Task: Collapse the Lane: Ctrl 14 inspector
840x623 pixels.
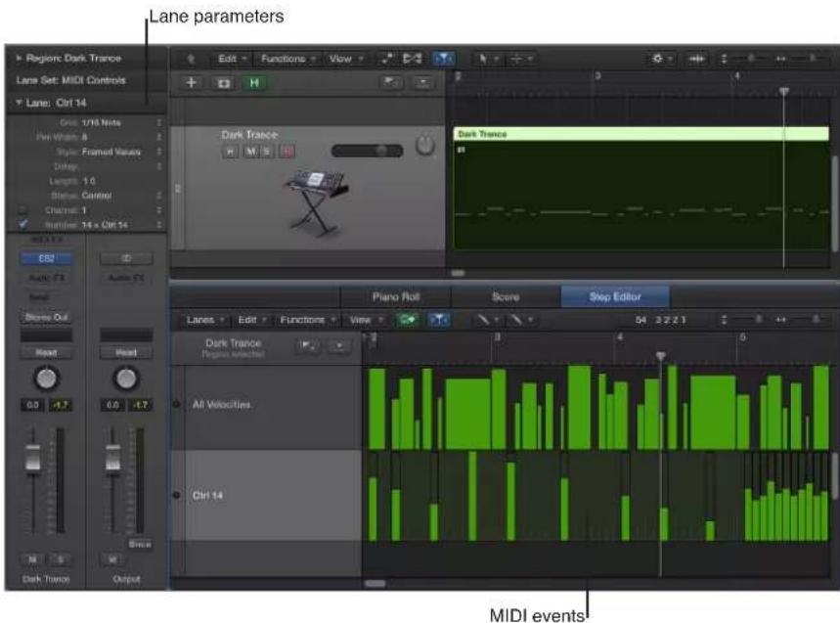Action: coord(20,103)
